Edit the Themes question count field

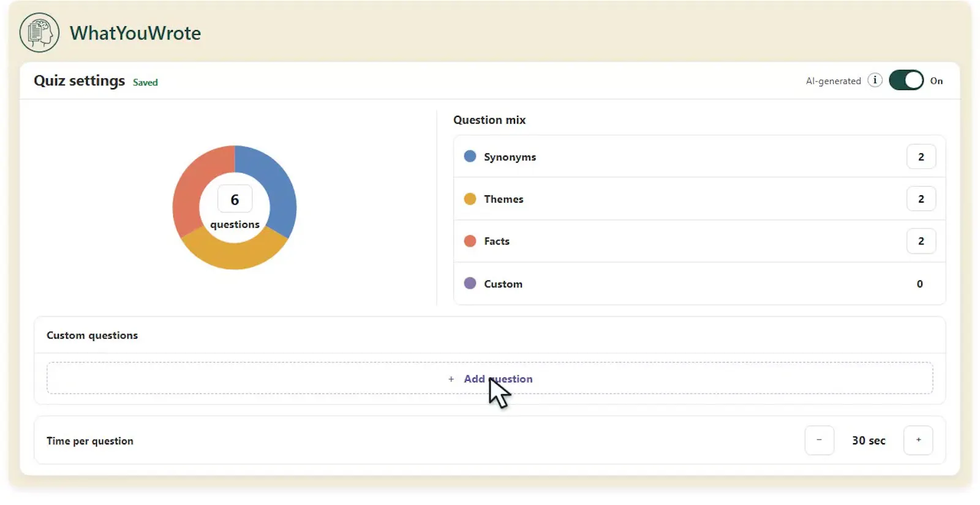click(921, 199)
